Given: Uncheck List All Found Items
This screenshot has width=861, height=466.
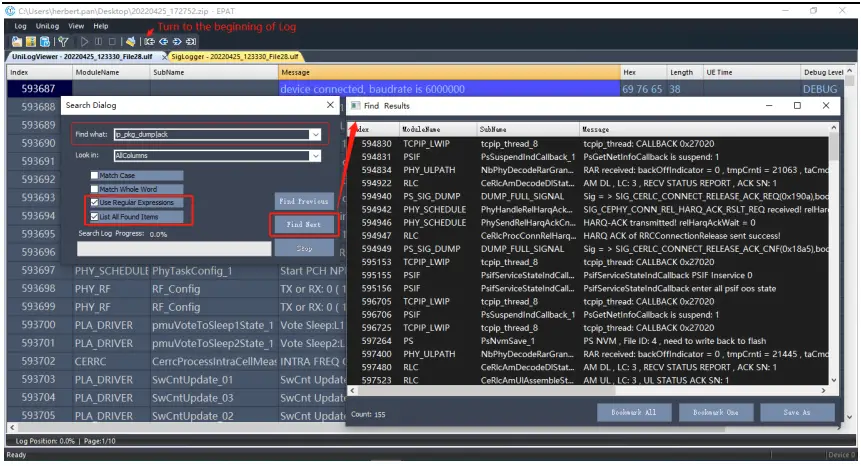Looking at the screenshot, I should click(94, 217).
